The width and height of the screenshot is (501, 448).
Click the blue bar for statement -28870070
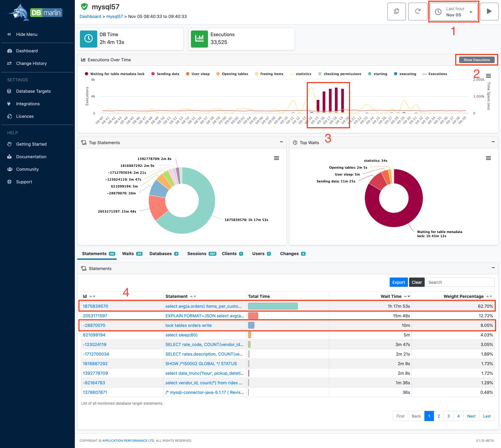click(x=251, y=325)
